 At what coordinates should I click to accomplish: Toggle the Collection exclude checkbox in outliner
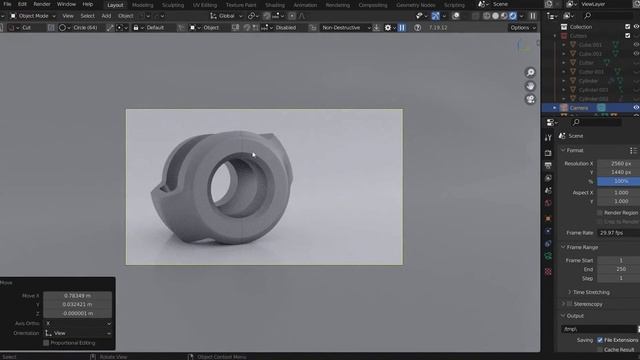click(628, 27)
